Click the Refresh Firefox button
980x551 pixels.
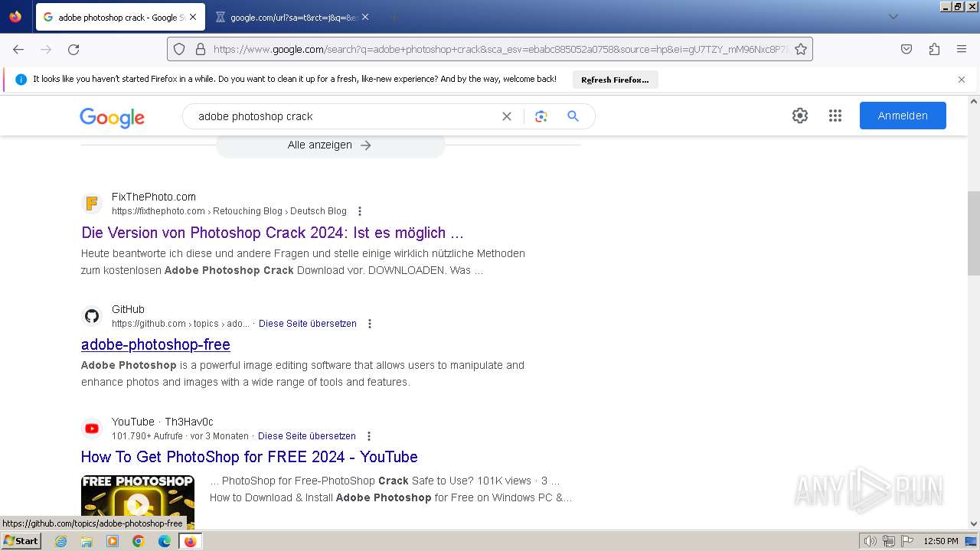615,80
